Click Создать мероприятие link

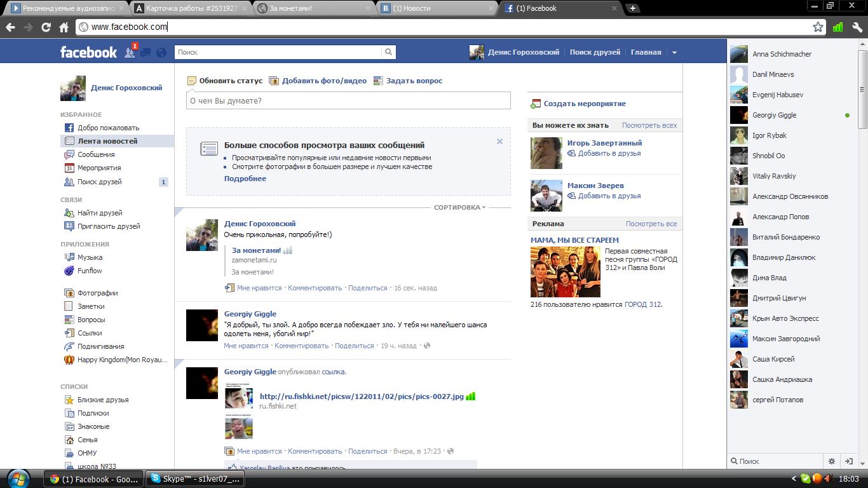(578, 104)
